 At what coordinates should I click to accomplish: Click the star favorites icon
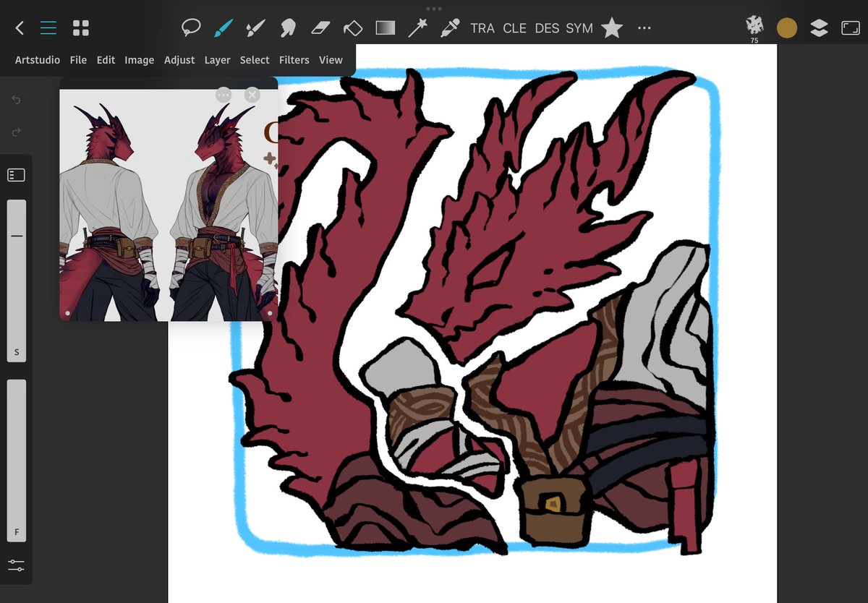point(612,28)
